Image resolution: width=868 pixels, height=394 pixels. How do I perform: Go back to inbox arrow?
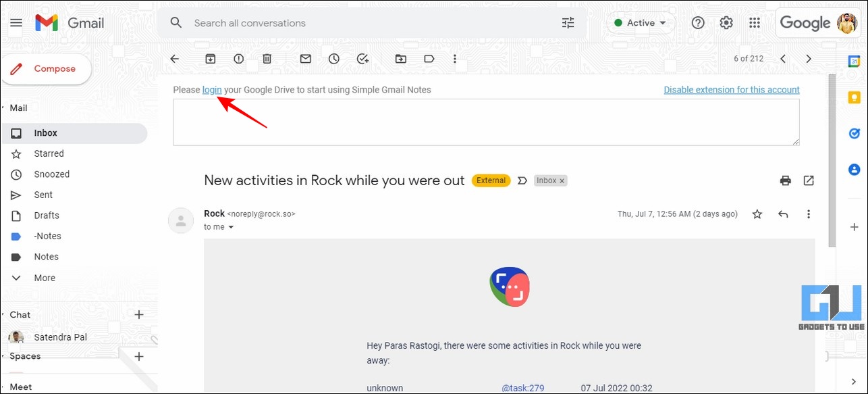pyautogui.click(x=175, y=59)
